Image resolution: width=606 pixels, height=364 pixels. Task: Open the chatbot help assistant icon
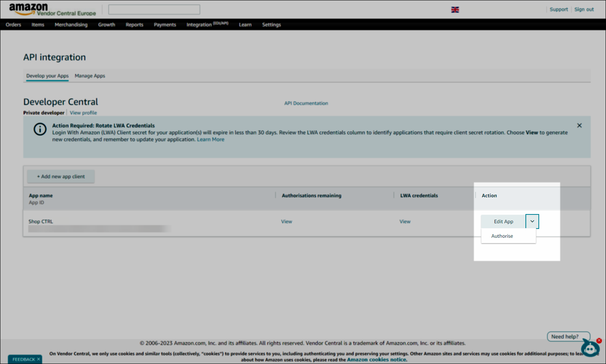coord(590,348)
